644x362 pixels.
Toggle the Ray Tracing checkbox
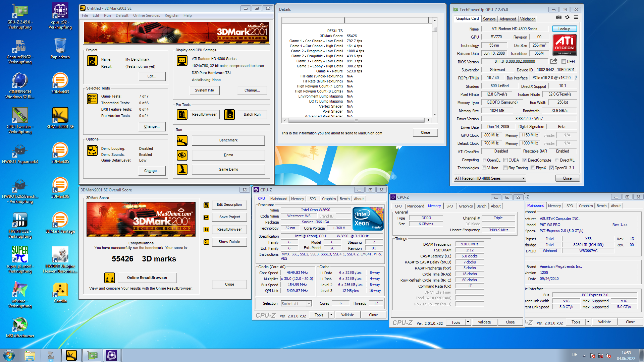505,168
